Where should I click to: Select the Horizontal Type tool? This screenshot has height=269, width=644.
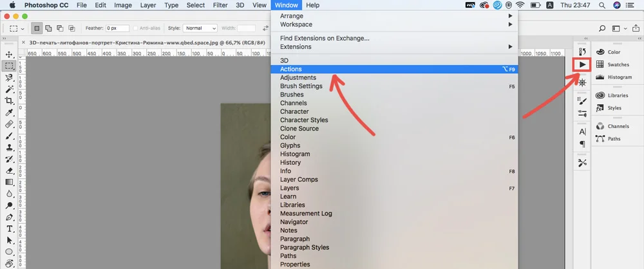[x=8, y=228]
